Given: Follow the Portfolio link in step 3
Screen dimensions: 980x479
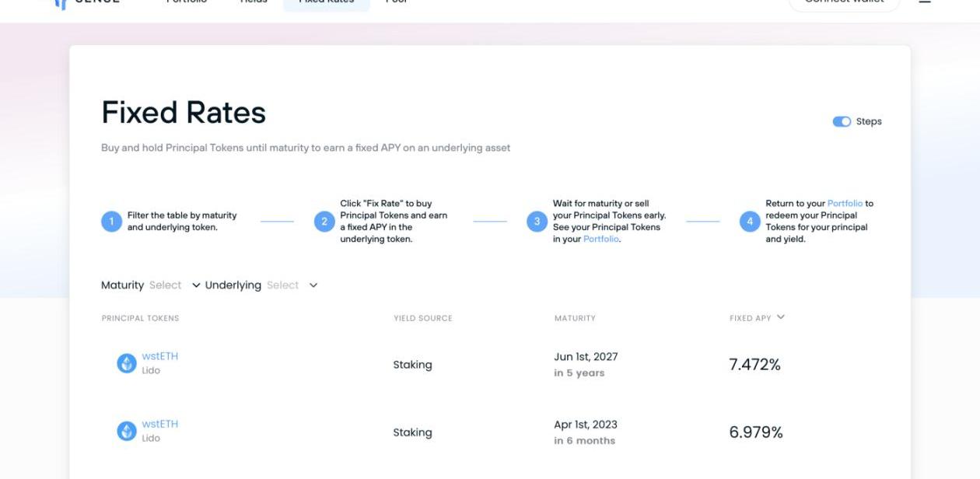Looking at the screenshot, I should (601, 239).
